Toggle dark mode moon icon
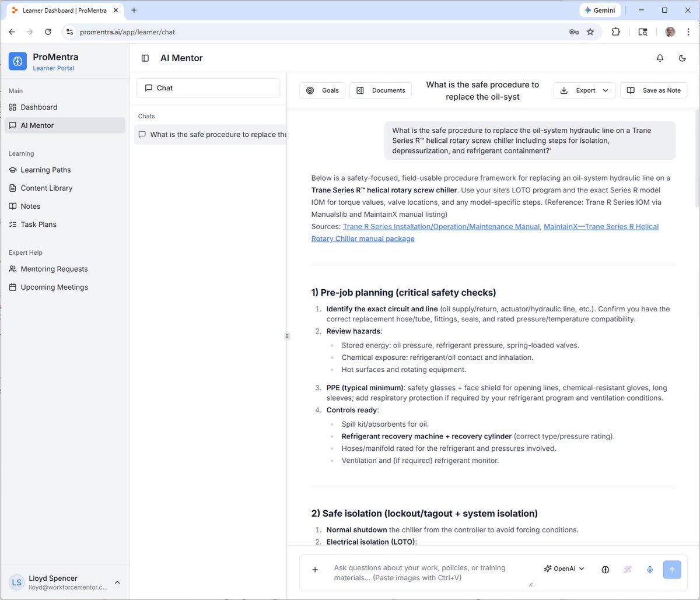 [682, 58]
